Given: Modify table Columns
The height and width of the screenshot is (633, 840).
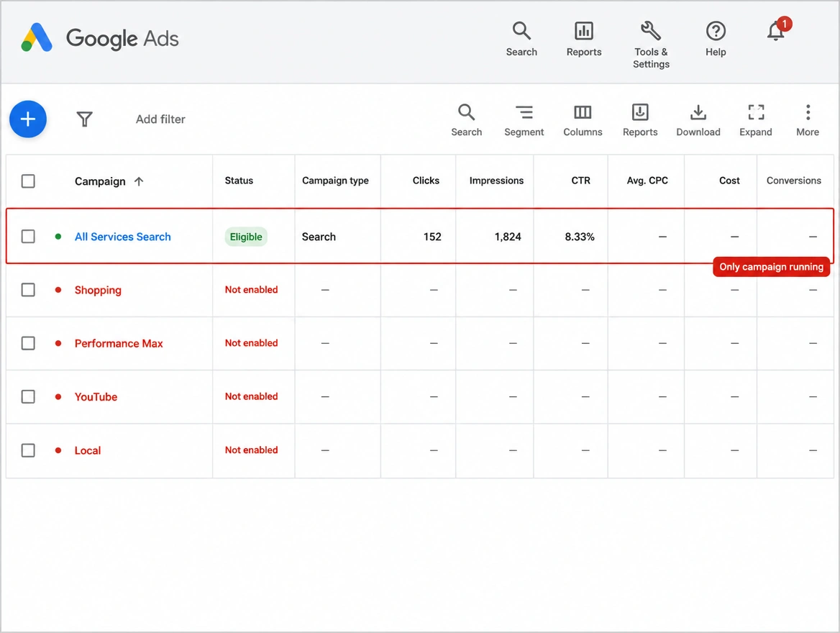Looking at the screenshot, I should point(583,120).
